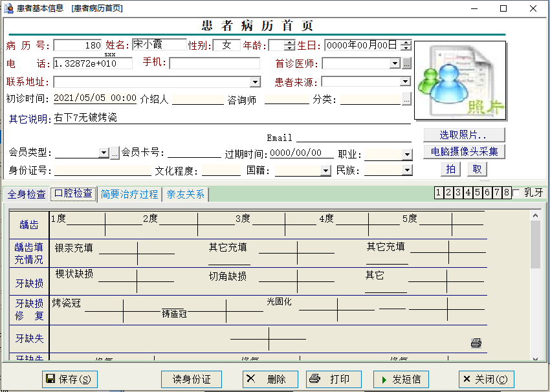
Task: Click the 文化程度 input field
Action: coord(221,170)
